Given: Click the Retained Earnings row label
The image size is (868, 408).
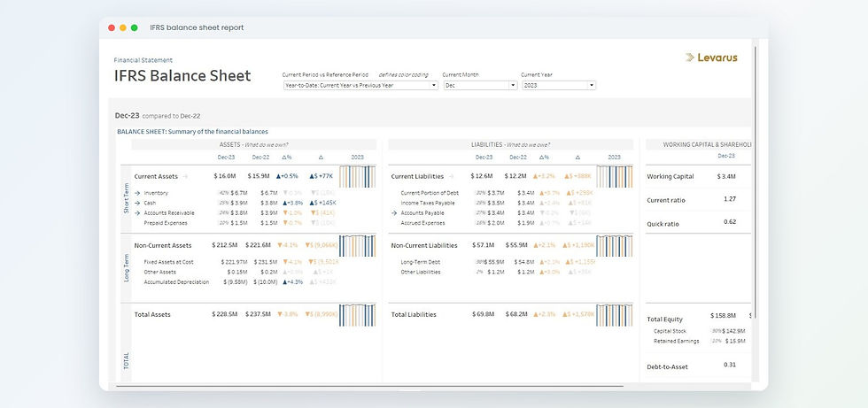Looking at the screenshot, I should tap(677, 341).
